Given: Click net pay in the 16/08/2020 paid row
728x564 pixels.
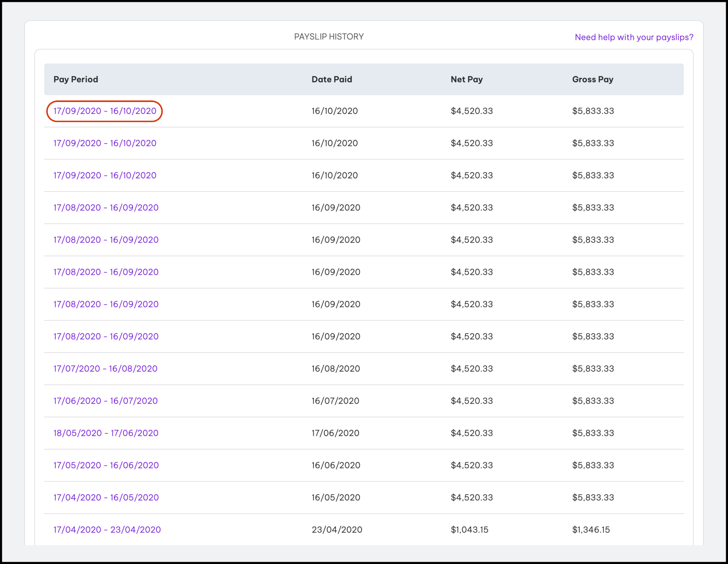Looking at the screenshot, I should point(472,368).
